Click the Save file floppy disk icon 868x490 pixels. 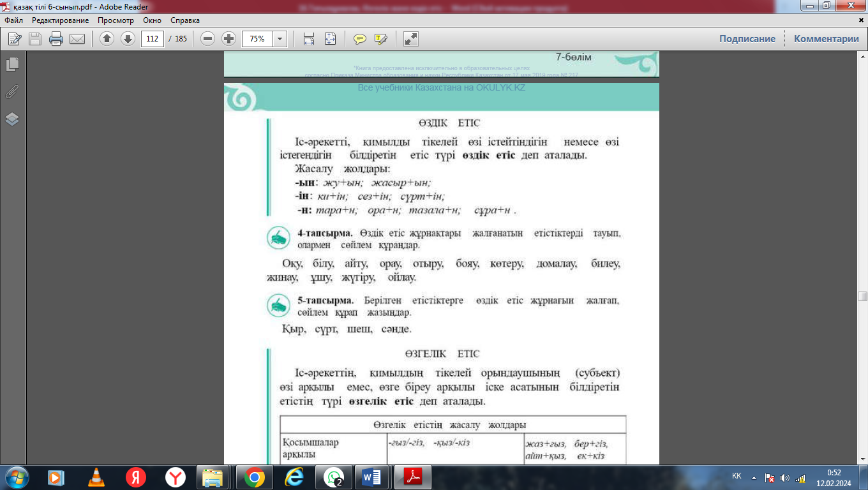click(x=35, y=39)
